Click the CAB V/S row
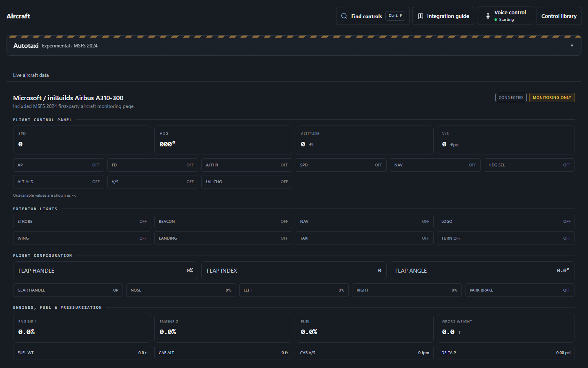This screenshot has height=368, width=588. [365, 353]
